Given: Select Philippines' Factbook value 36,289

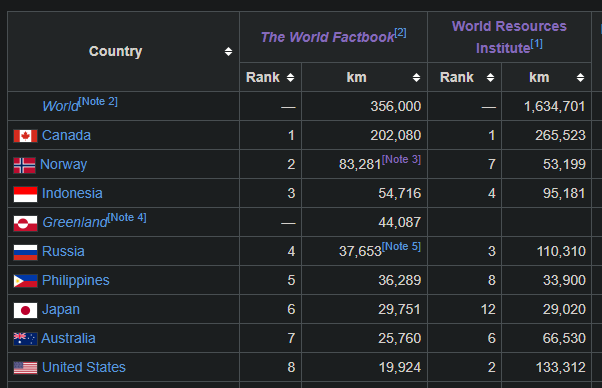Looking at the screenshot, I should (x=400, y=281).
